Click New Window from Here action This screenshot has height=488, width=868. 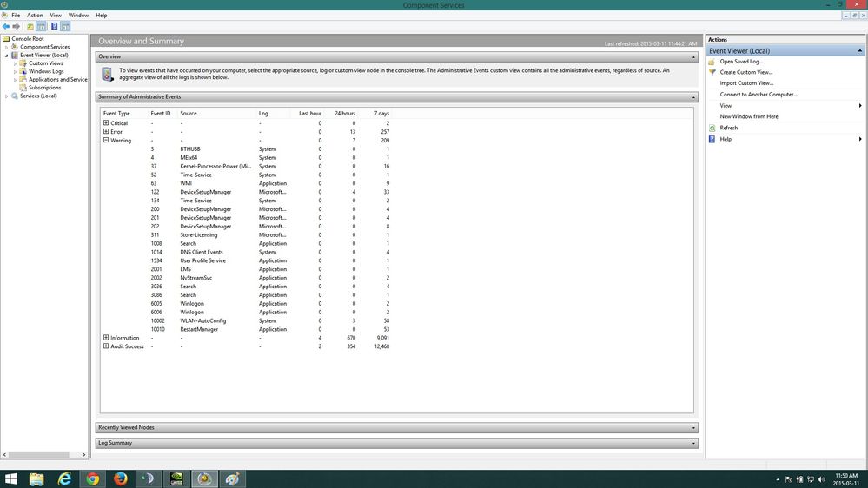(749, 116)
